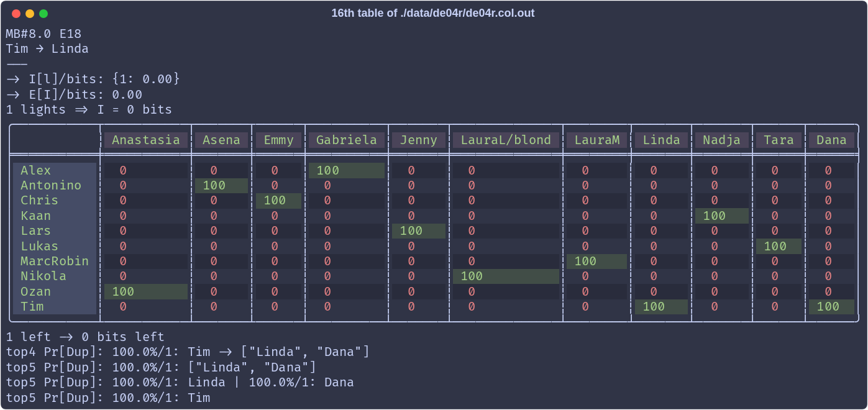Select the LauraL/blond column header
Screen dimensions: 868x410
tap(506, 140)
